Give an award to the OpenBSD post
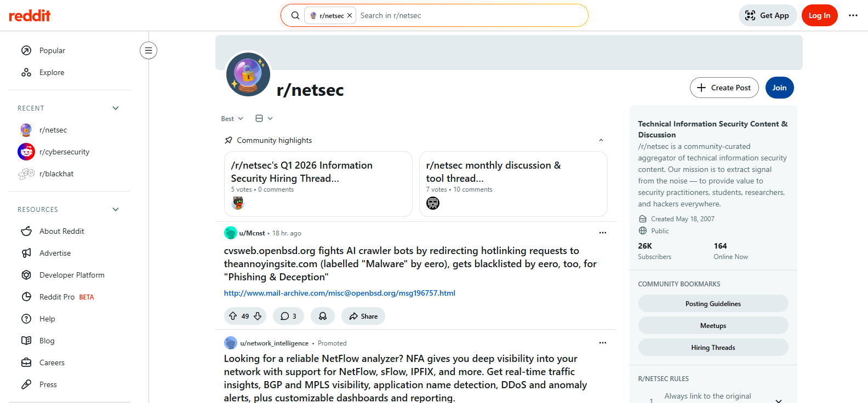This screenshot has height=403, width=868. tap(323, 316)
